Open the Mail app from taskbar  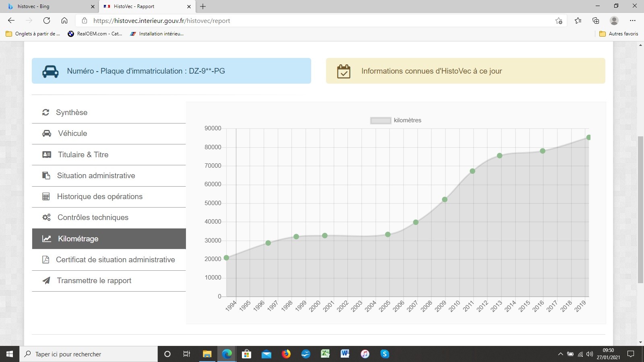tap(266, 354)
